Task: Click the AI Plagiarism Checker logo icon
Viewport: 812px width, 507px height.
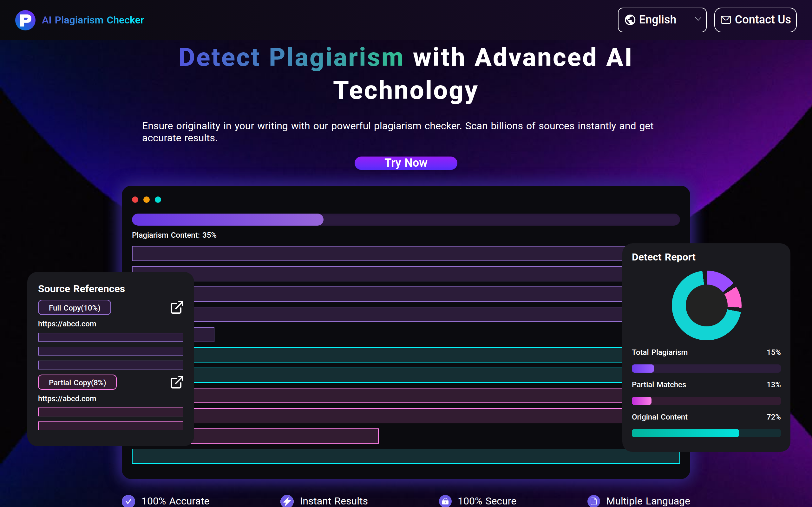Action: 25,20
